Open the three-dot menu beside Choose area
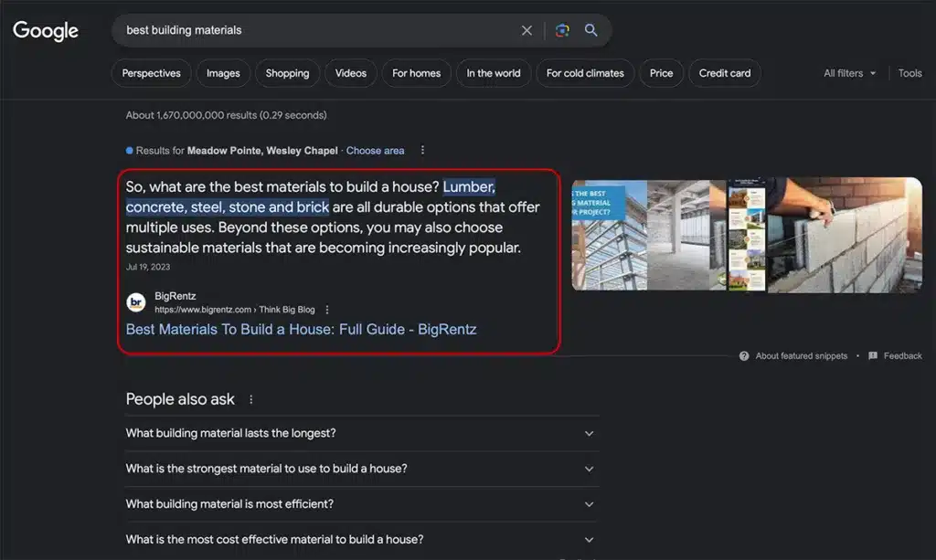Screen dimensions: 936x560 (422, 151)
